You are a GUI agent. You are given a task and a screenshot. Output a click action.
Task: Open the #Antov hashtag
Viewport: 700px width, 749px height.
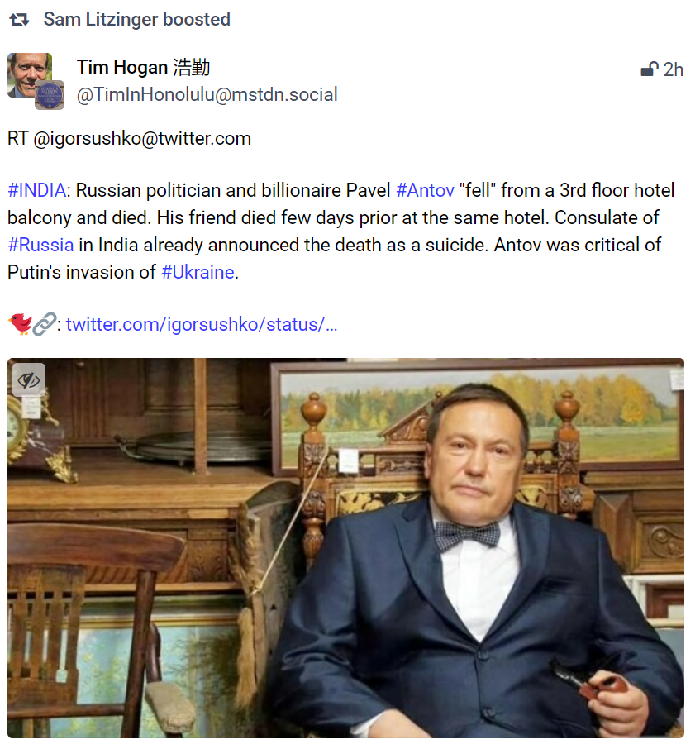click(x=425, y=191)
